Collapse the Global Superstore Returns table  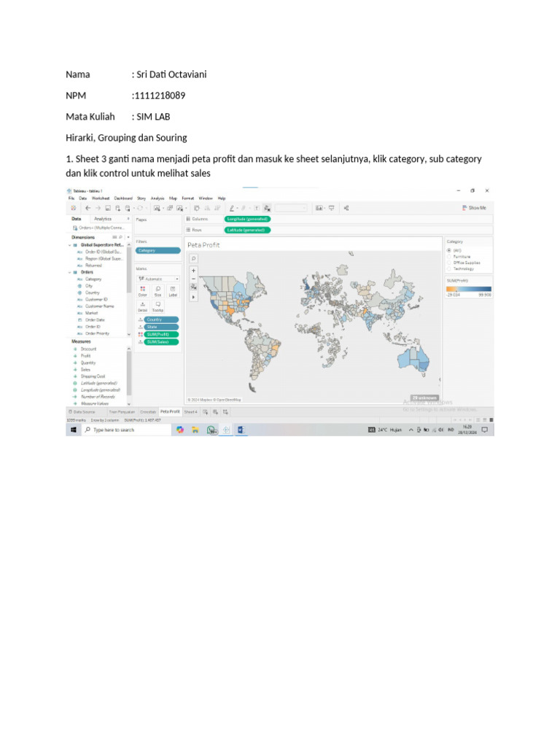tap(69, 245)
